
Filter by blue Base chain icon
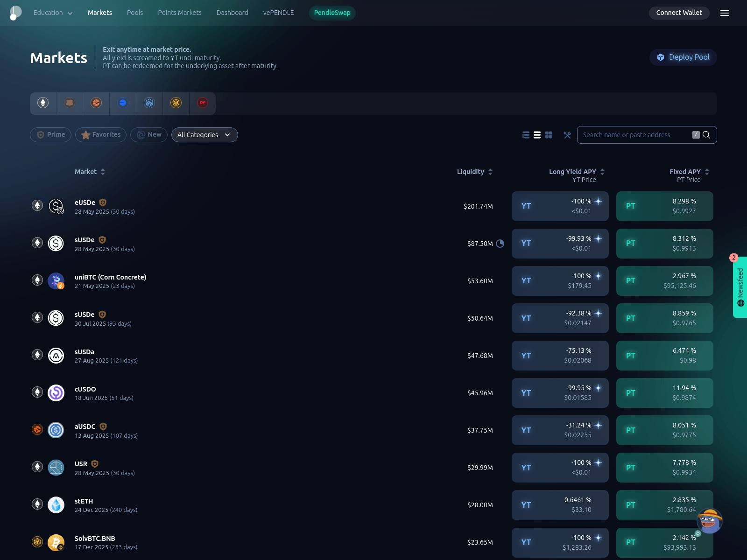click(x=123, y=103)
